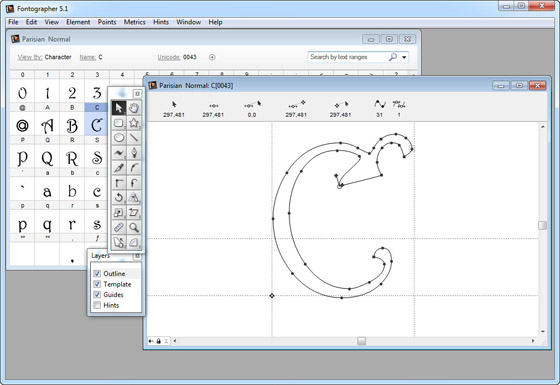Open the Window menu

pos(188,22)
